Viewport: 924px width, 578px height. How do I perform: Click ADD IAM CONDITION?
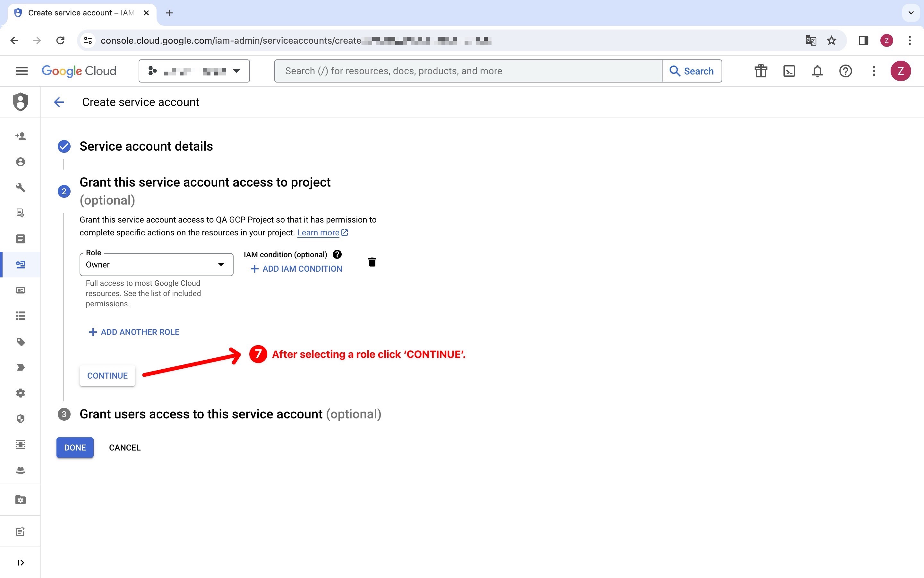(x=296, y=269)
